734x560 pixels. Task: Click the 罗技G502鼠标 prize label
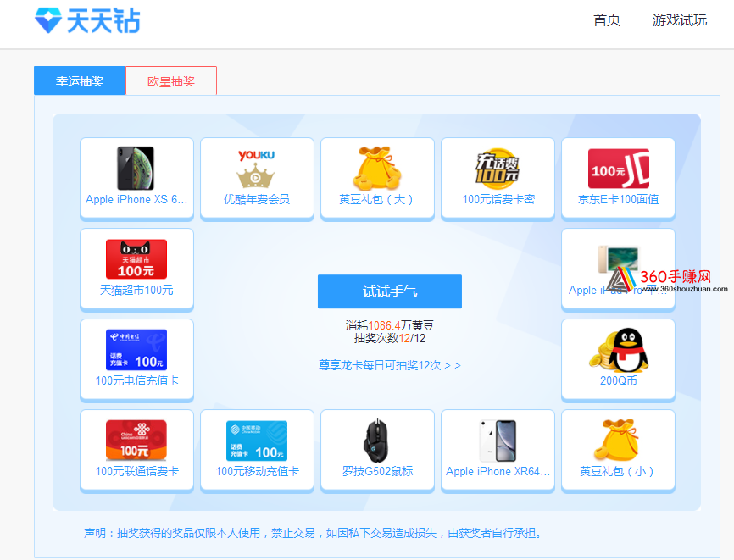pyautogui.click(x=377, y=471)
